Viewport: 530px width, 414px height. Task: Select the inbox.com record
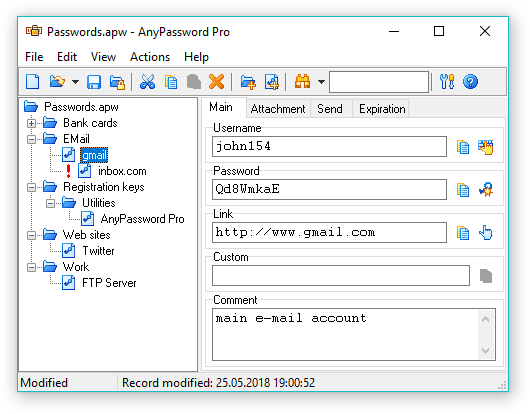click(x=122, y=171)
